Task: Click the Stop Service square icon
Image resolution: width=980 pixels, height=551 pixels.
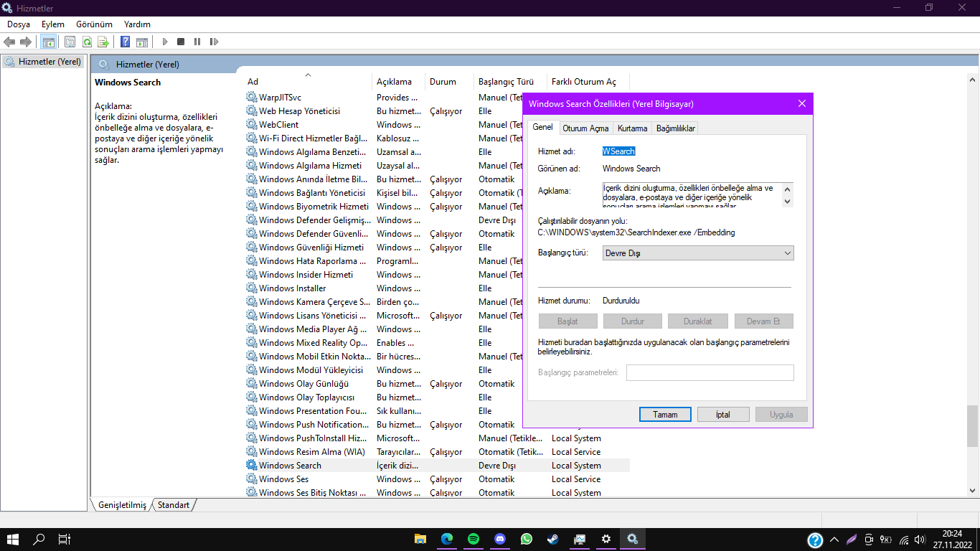Action: coord(181,42)
